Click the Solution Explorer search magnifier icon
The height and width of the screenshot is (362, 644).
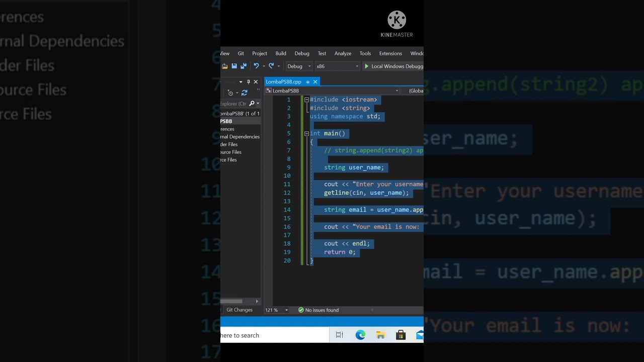[252, 104]
